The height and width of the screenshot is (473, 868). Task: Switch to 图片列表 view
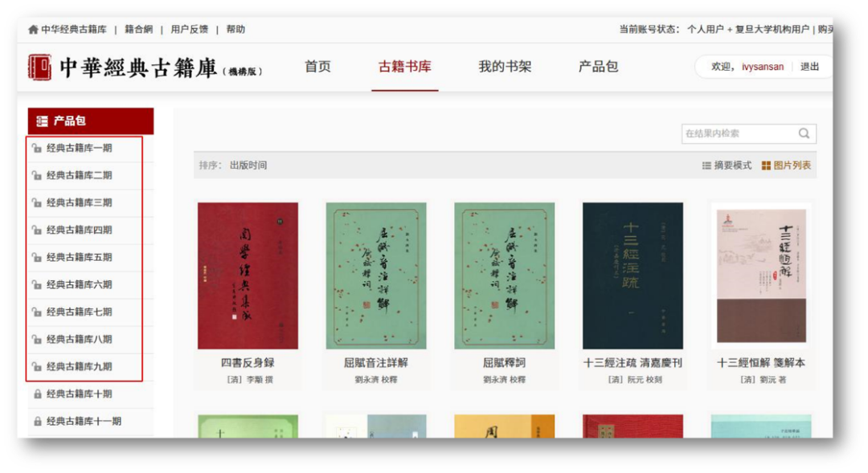tap(792, 165)
